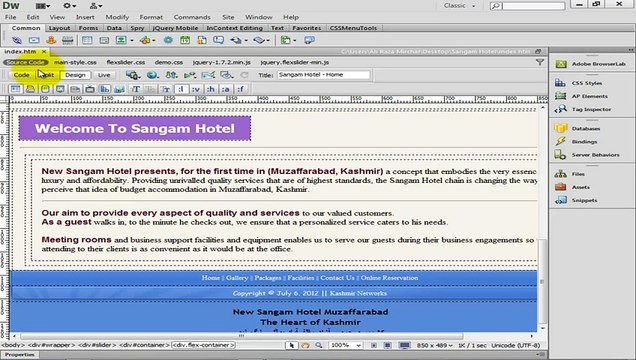Open the Modify menu
Image resolution: width=636 pixels, height=360 pixels.
point(117,17)
